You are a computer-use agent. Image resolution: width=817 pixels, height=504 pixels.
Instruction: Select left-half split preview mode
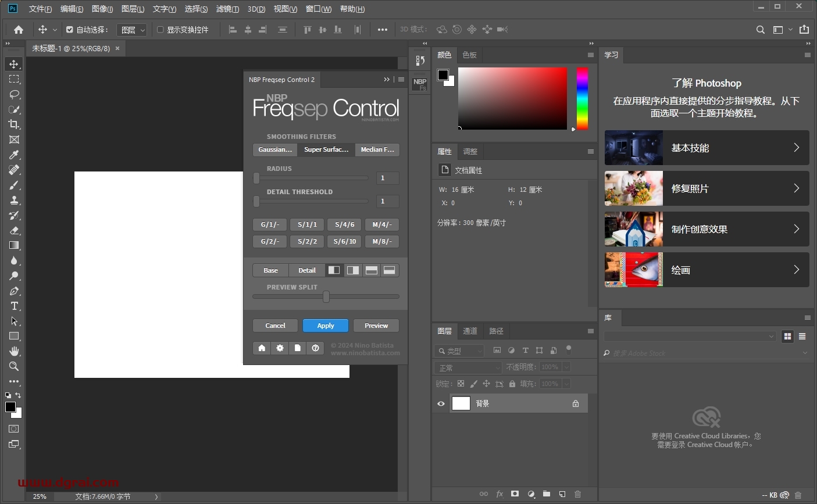click(x=334, y=270)
